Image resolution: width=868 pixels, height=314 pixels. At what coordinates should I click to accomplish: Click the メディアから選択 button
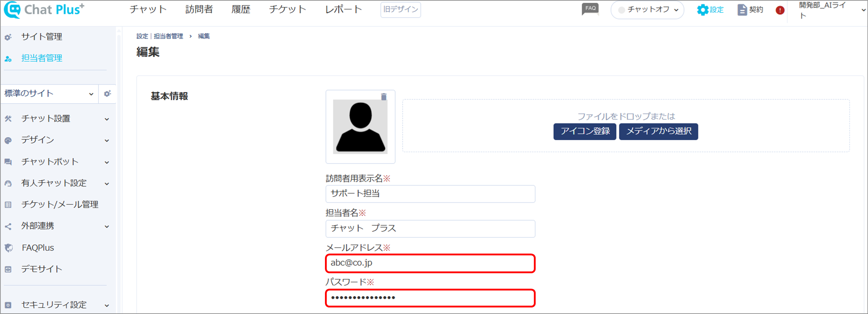(x=659, y=131)
